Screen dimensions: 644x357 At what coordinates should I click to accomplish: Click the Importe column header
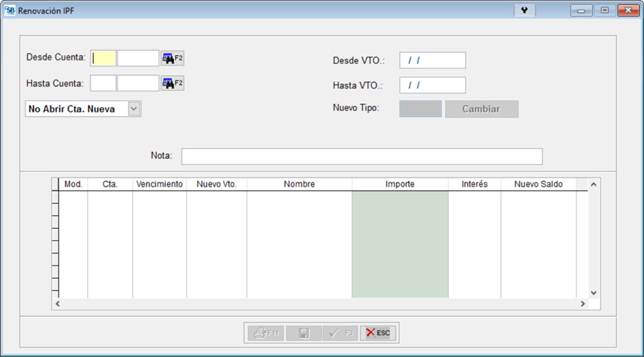(400, 184)
